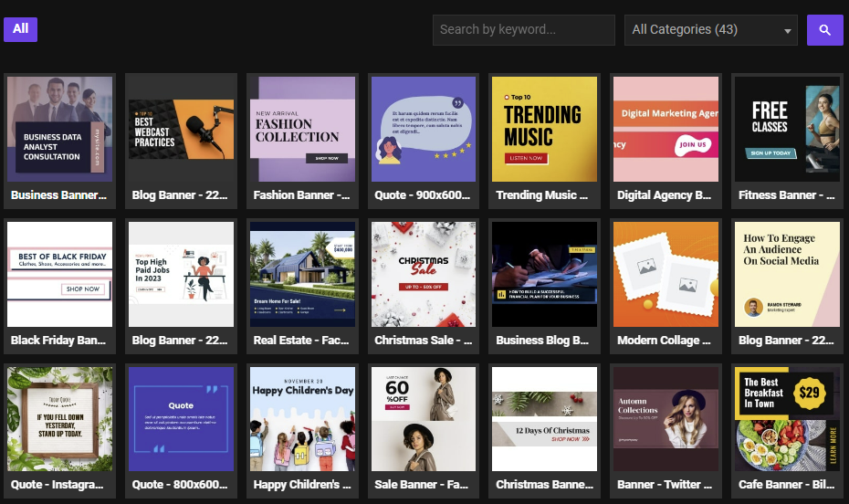
Task: Click the 'Quote - 800x600...' title text
Action: (180, 485)
